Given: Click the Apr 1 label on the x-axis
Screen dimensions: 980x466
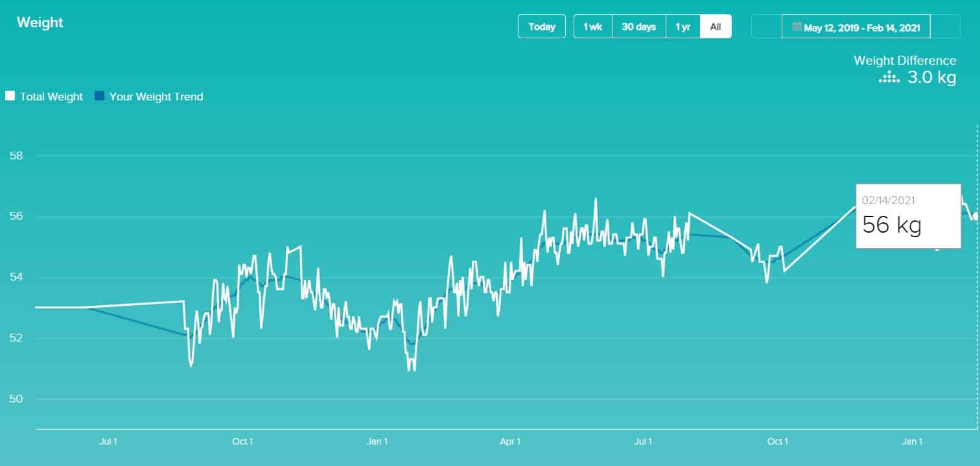Looking at the screenshot, I should pyautogui.click(x=510, y=442).
